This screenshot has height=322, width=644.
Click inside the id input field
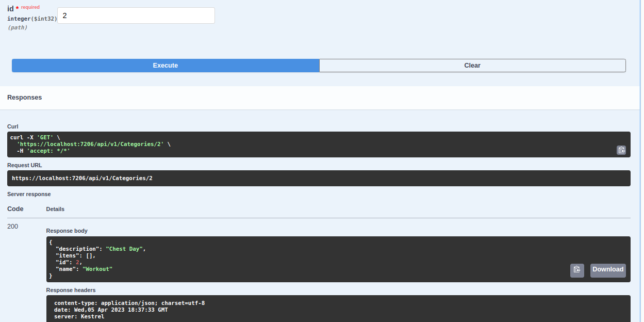tap(136, 15)
